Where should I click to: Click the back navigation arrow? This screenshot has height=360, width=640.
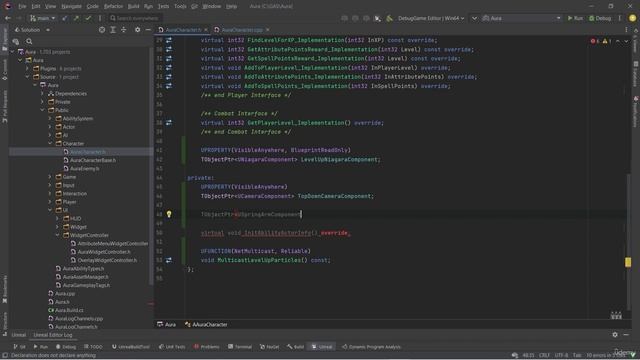[x=8, y=18]
